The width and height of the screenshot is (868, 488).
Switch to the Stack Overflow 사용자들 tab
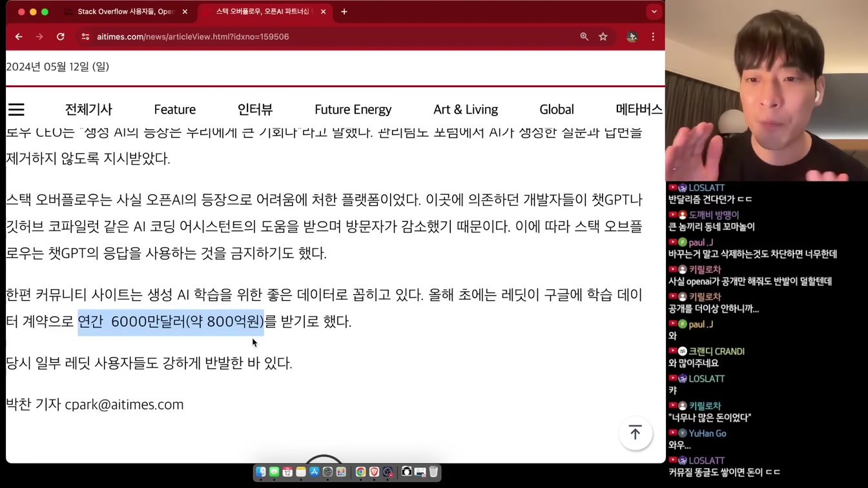point(126,12)
